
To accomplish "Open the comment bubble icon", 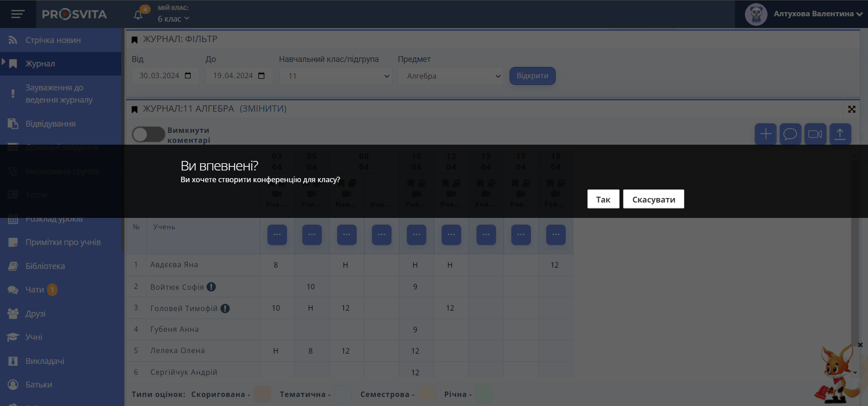I will [x=790, y=134].
